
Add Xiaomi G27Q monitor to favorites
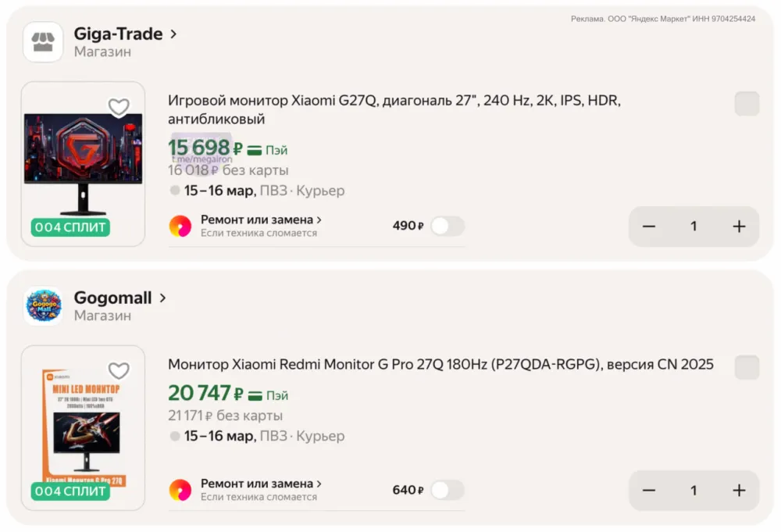tap(119, 107)
